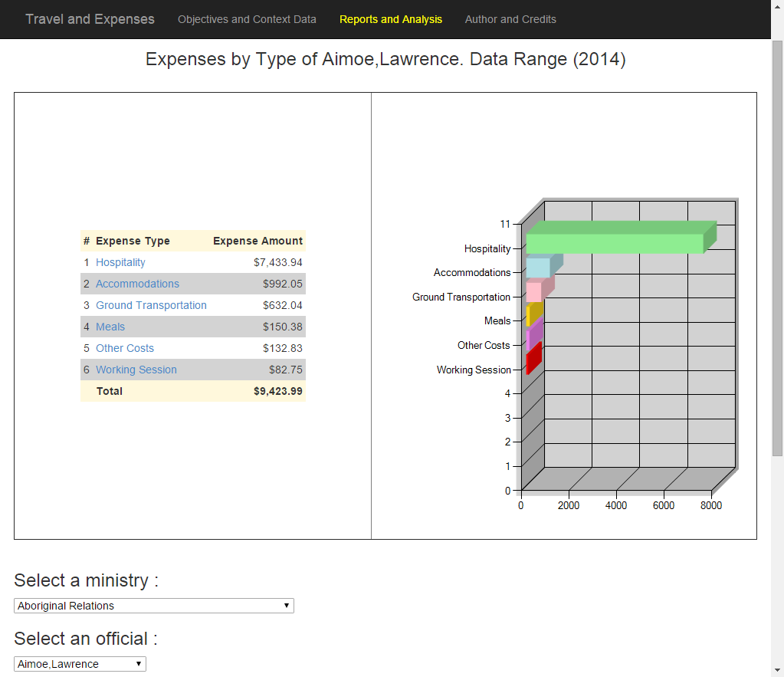Click the $632.04 amount cell
Image resolution: width=784 pixels, height=677 pixels.
pos(283,305)
